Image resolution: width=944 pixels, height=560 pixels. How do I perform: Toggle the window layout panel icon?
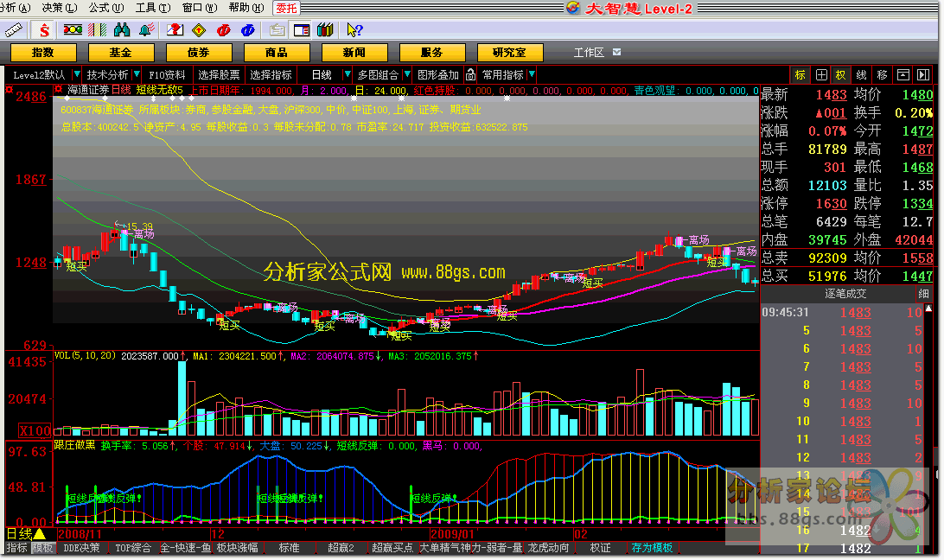pyautogui.click(x=302, y=29)
